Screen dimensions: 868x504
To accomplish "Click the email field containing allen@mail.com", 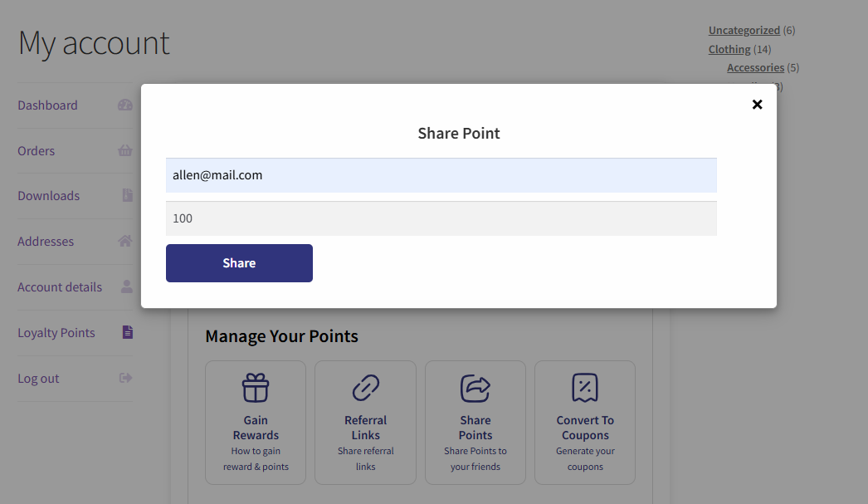I will click(x=441, y=175).
